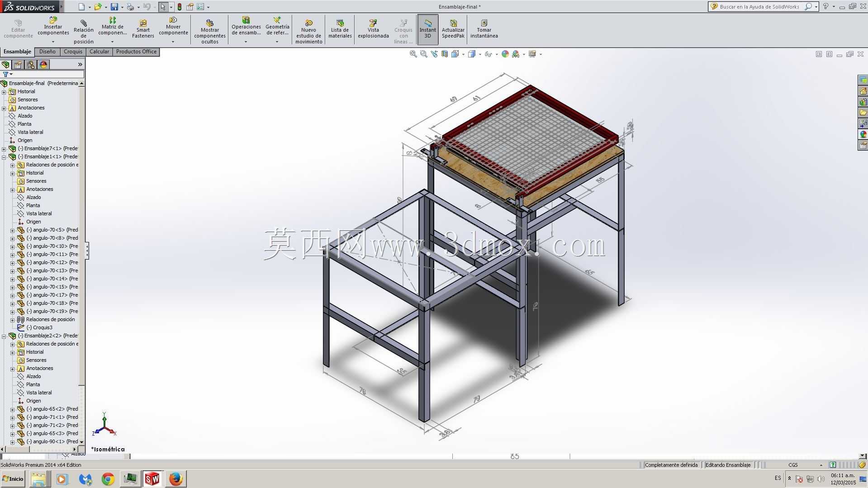Viewport: 868px width, 488px height.
Task: Open file explorer from taskbar
Action: point(39,479)
